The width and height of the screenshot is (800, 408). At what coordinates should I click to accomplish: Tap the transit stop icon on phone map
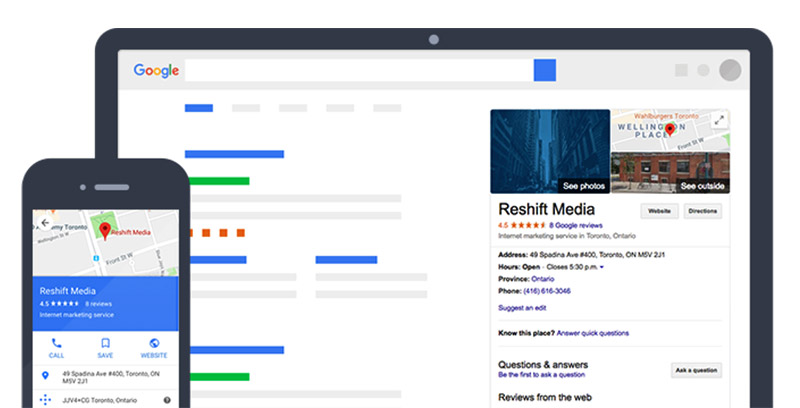(x=96, y=259)
